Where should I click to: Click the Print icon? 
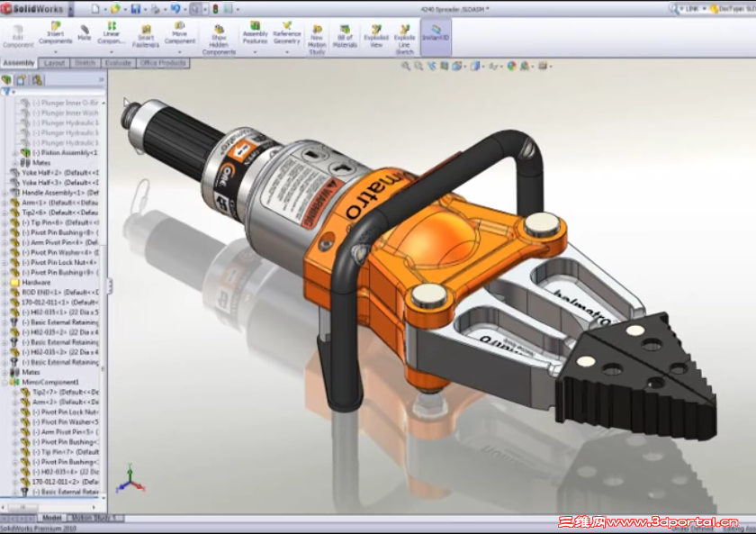click(155, 9)
